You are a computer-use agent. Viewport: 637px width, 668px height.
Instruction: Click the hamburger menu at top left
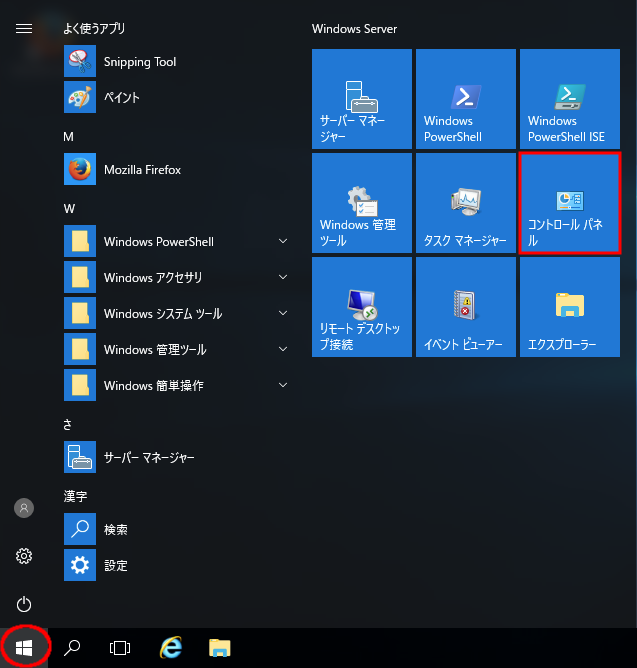click(x=24, y=28)
